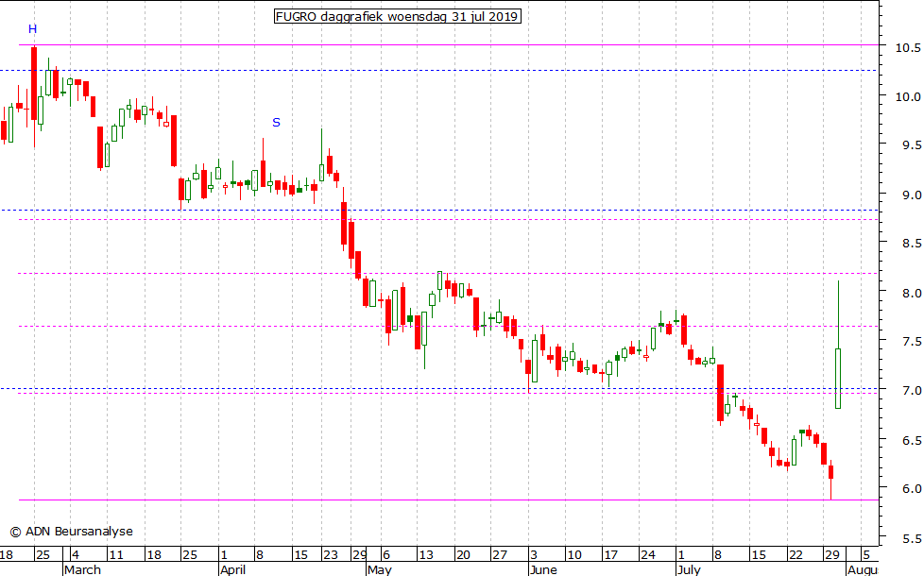The height and width of the screenshot is (576, 924).
Task: Click the June month label
Action: [543, 569]
